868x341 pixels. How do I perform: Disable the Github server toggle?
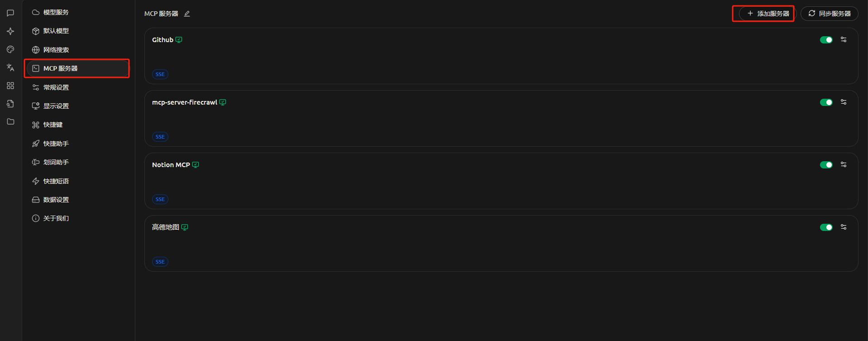pos(826,40)
